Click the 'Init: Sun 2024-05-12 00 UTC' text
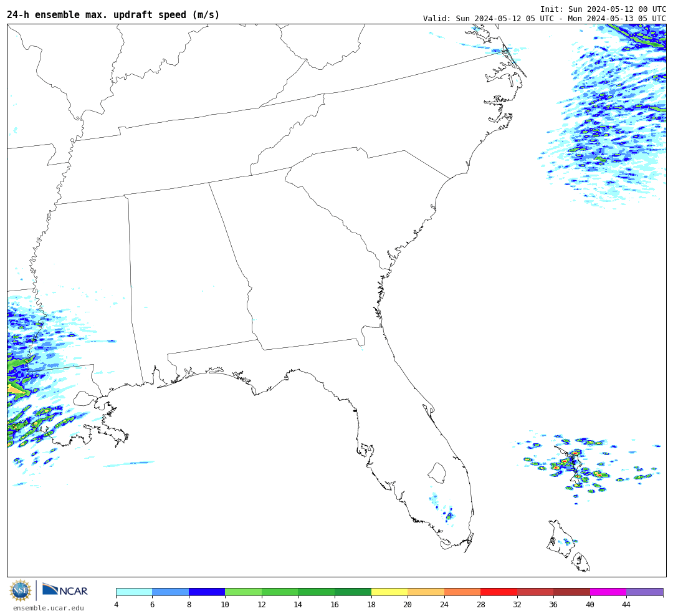 tap(603, 9)
